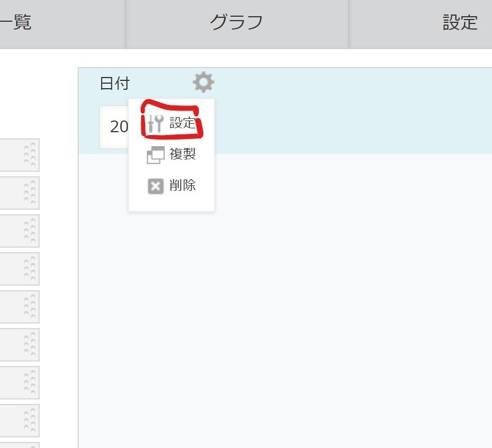The width and height of the screenshot is (492, 448).
Task: Click the wrench icon next to 設定
Action: point(156,123)
